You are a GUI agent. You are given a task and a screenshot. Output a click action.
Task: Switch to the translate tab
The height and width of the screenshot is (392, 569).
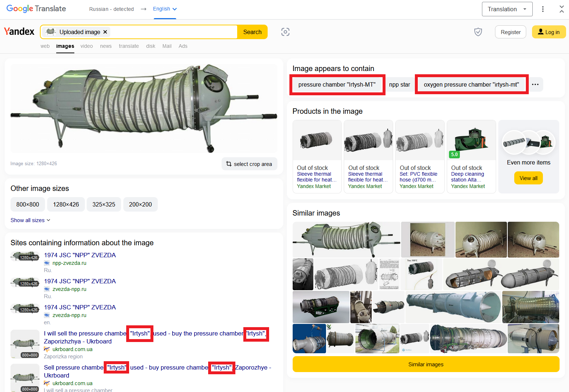tap(129, 46)
